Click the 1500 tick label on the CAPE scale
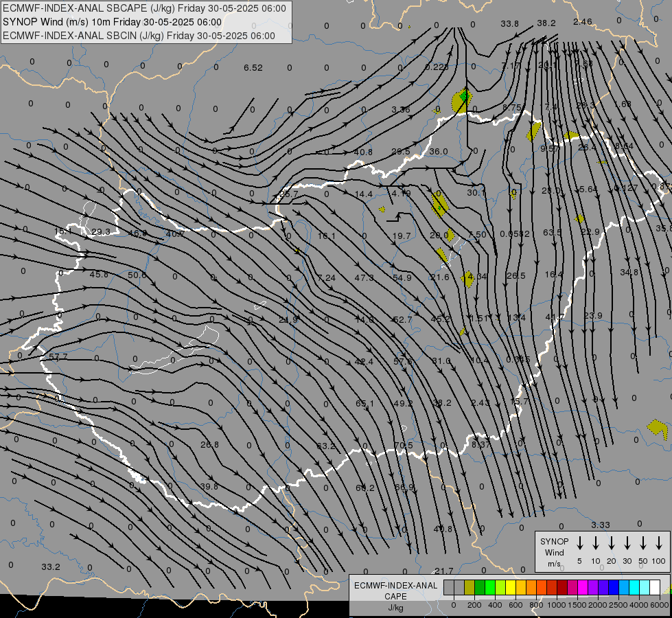The height and width of the screenshot is (618, 672). 577,605
